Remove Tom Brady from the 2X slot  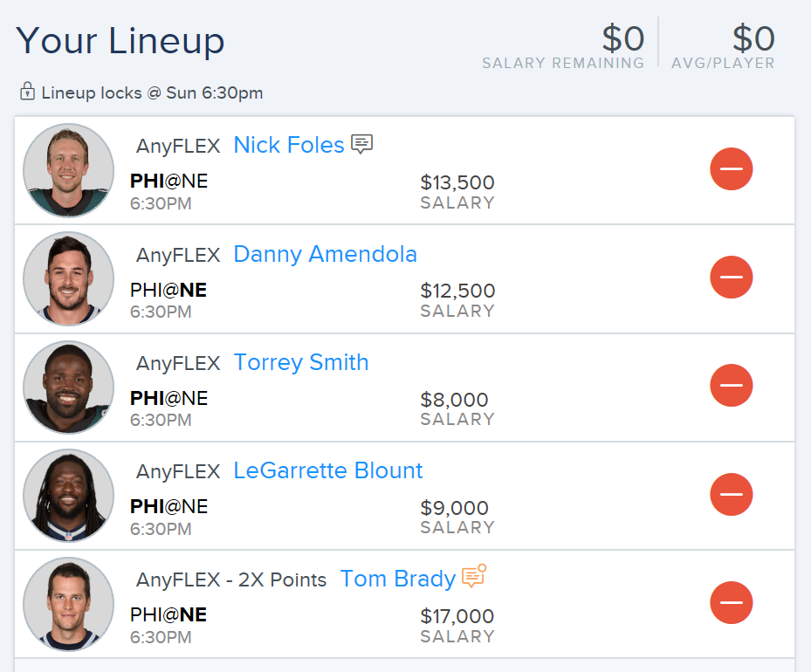[731, 603]
